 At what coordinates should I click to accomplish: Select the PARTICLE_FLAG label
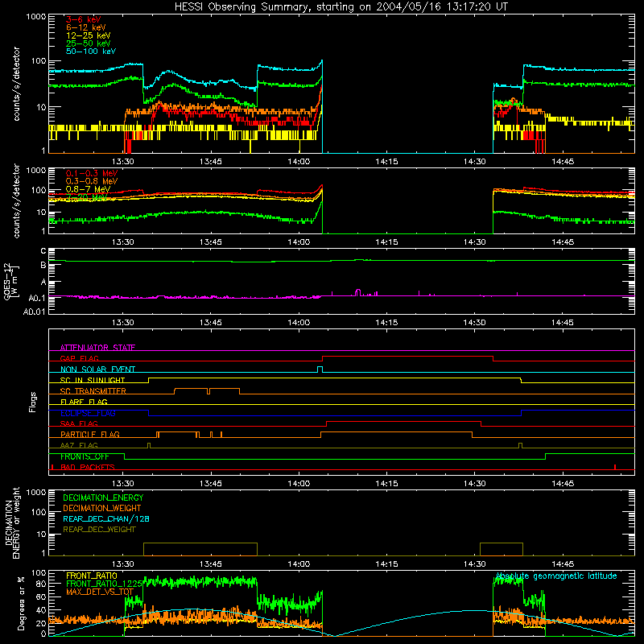point(90,434)
